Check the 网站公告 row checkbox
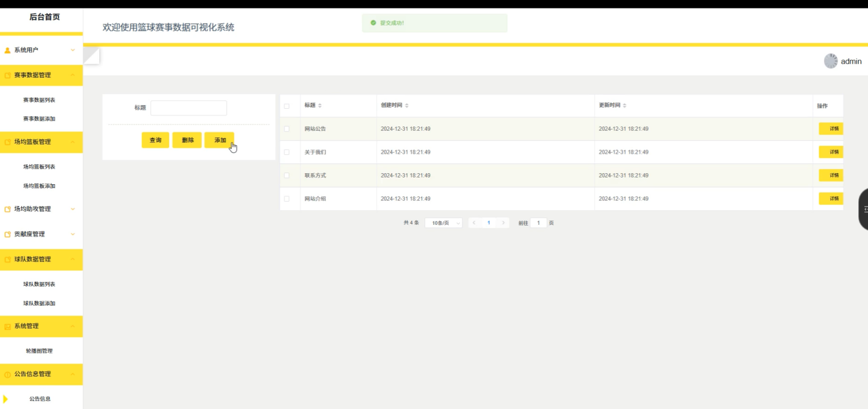This screenshot has height=409, width=868. (287, 129)
